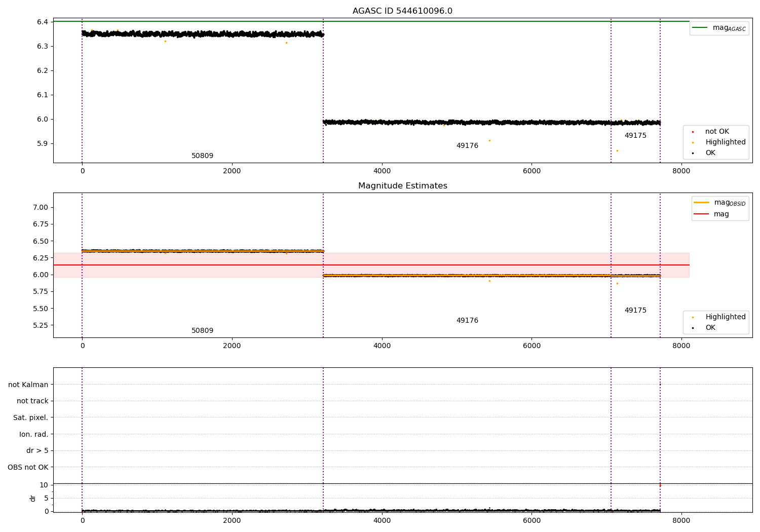Screen dimensions: 760x532
Task: Click obsid label 49175 in the top plot
Action: tap(635, 136)
